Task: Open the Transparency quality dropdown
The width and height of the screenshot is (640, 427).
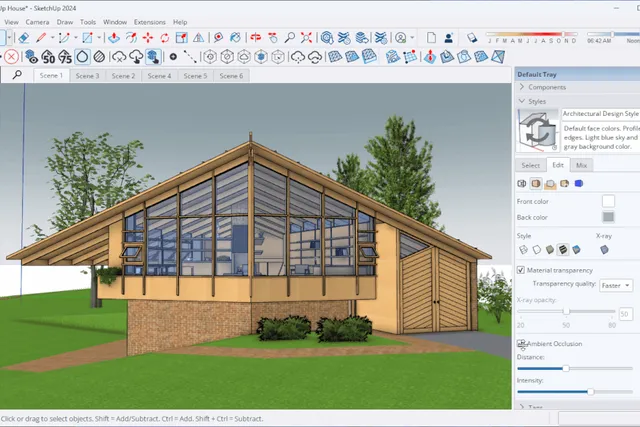Action: 616,285
